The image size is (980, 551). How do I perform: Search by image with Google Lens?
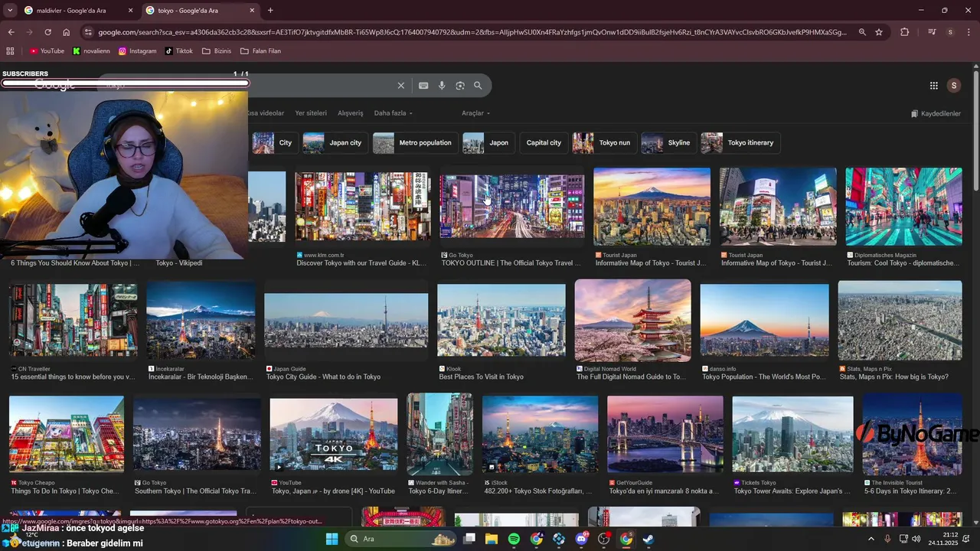(x=460, y=86)
